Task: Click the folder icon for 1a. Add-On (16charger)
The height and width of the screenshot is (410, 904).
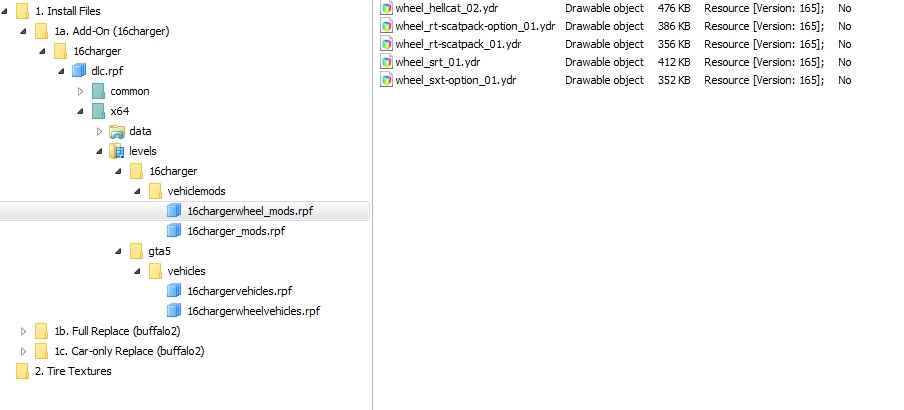Action: [41, 31]
